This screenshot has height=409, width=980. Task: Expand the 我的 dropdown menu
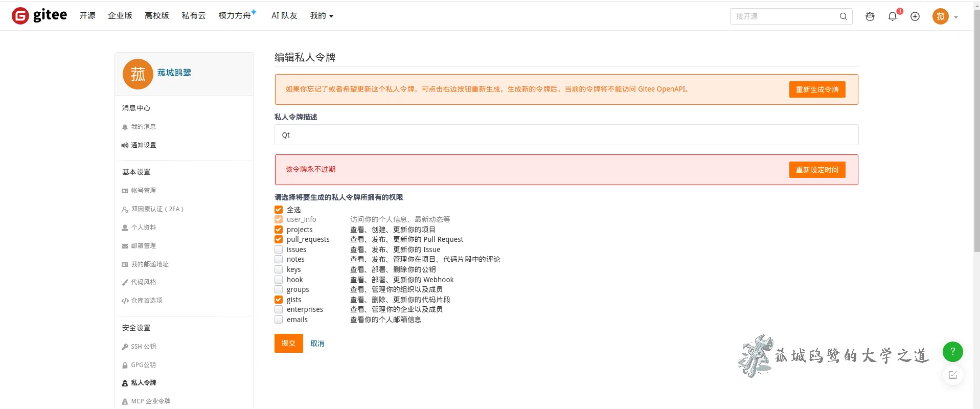[x=322, y=16]
